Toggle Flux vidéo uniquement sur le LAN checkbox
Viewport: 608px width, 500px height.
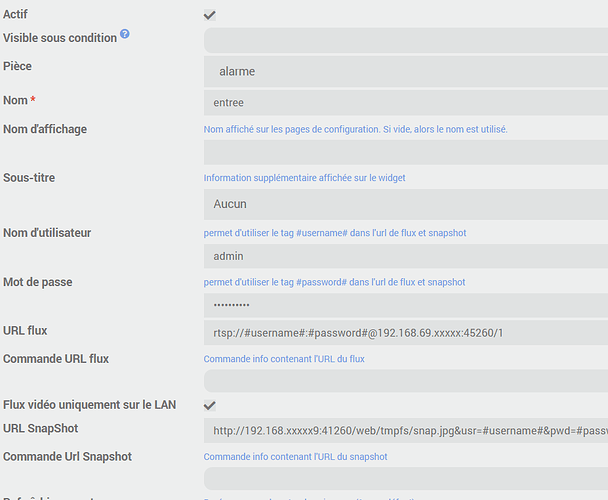pos(210,405)
